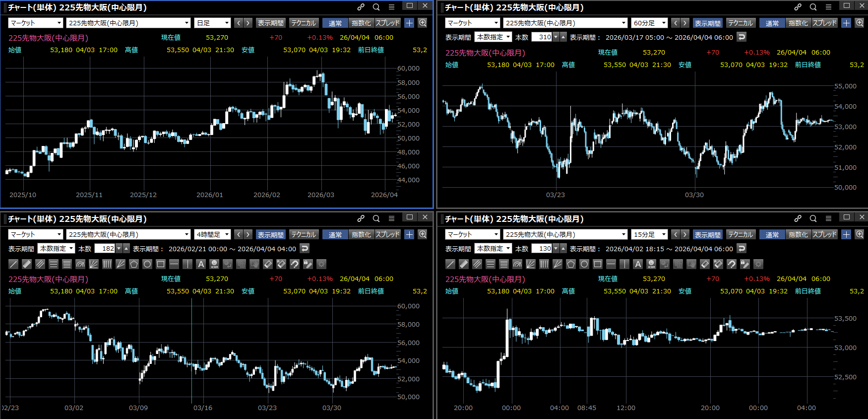
Task: Click the 本数 field showing 310
Action: click(x=542, y=37)
